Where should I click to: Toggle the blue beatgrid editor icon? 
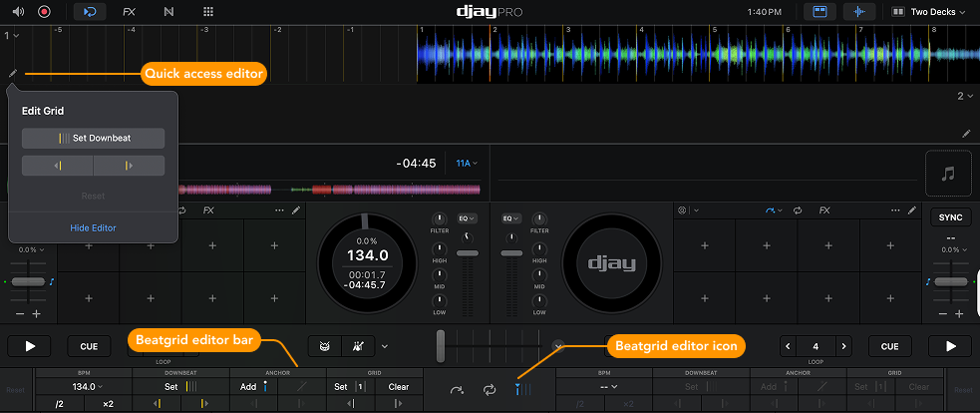[523, 390]
